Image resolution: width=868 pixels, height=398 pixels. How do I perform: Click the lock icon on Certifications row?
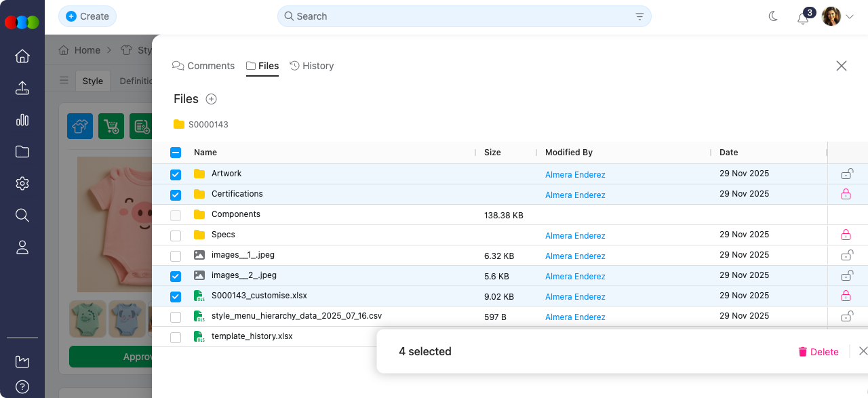[846, 195]
